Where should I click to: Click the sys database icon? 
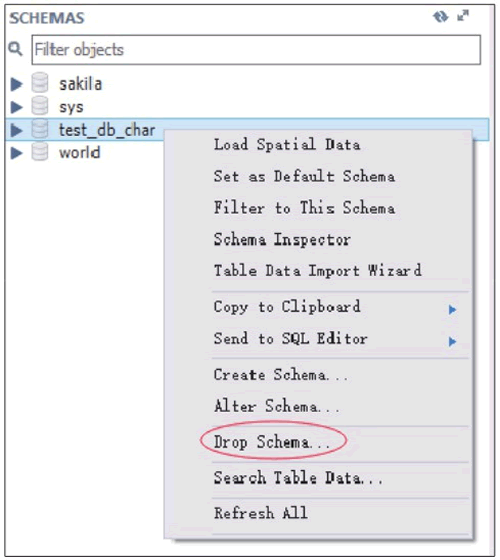tap(40, 106)
